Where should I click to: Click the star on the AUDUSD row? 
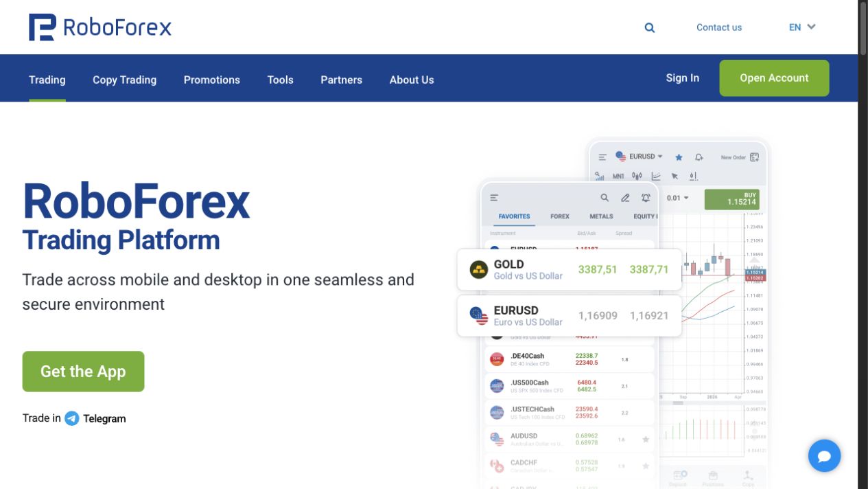click(x=646, y=440)
